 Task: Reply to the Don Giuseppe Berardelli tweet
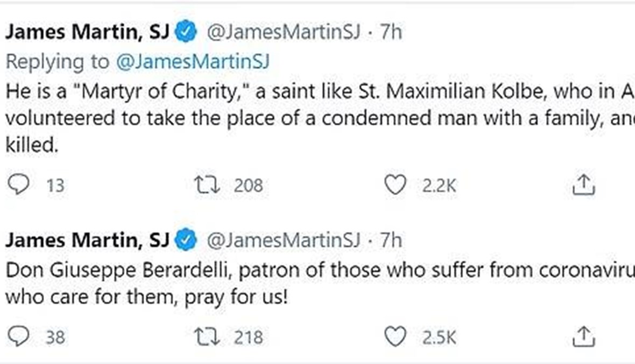[20, 337]
